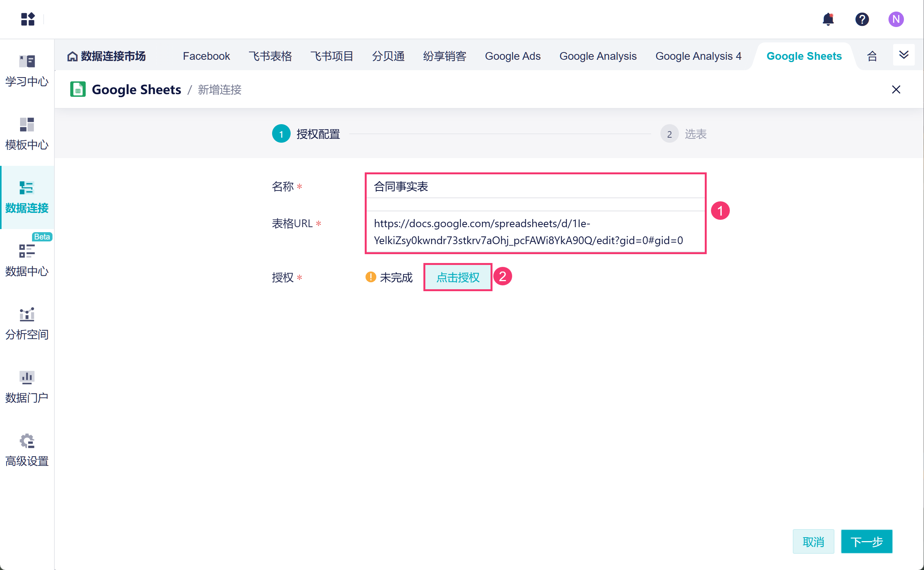The width and height of the screenshot is (924, 570).
Task: Click the Google Sheets logo icon
Action: click(78, 89)
